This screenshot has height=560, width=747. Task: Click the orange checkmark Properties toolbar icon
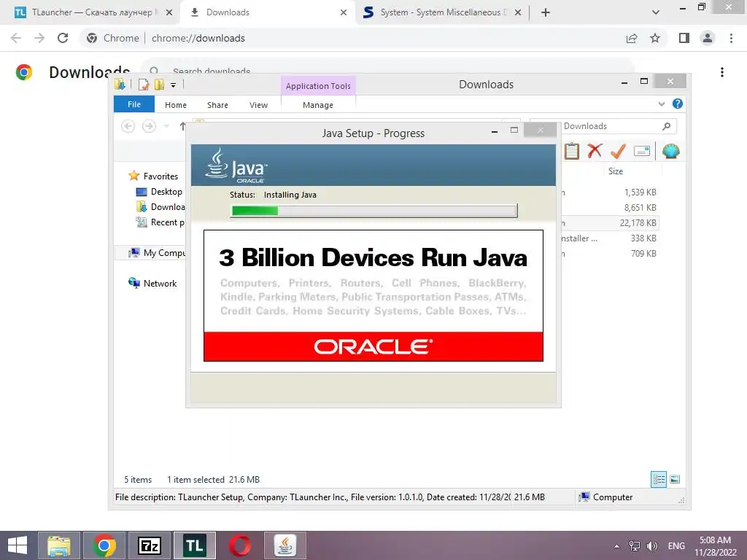618,152
